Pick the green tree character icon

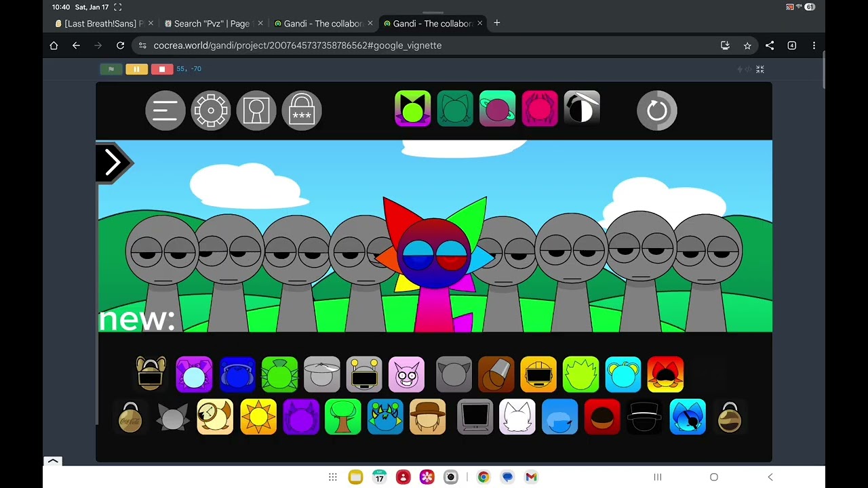343,417
